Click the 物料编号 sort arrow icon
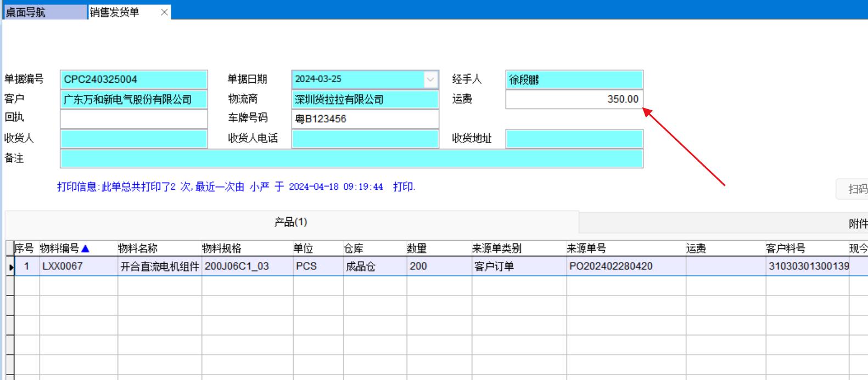 [x=85, y=249]
